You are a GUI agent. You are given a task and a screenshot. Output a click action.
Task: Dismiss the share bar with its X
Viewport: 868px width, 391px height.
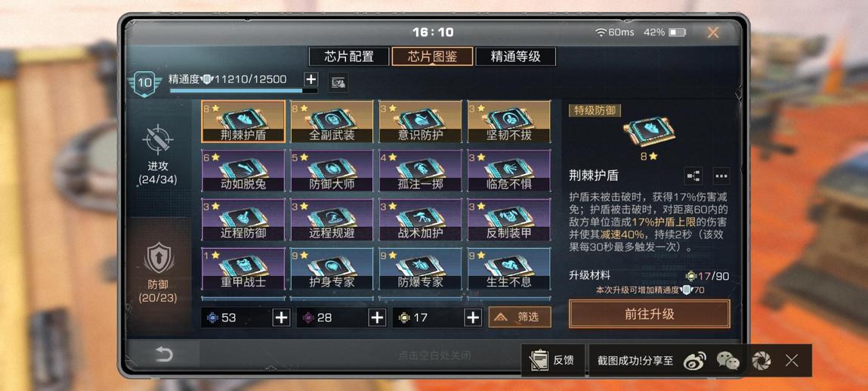pos(792,361)
